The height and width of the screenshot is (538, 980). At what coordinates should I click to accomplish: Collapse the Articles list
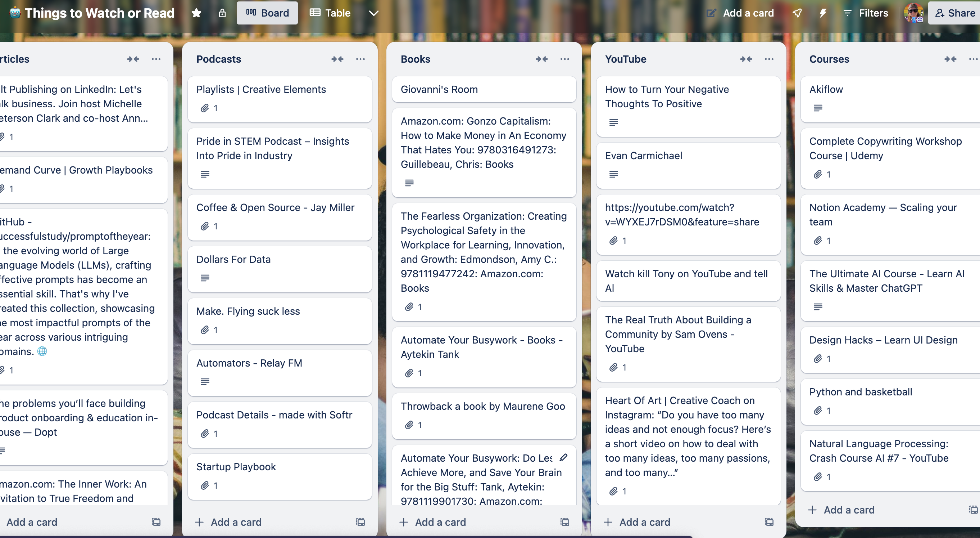(133, 59)
